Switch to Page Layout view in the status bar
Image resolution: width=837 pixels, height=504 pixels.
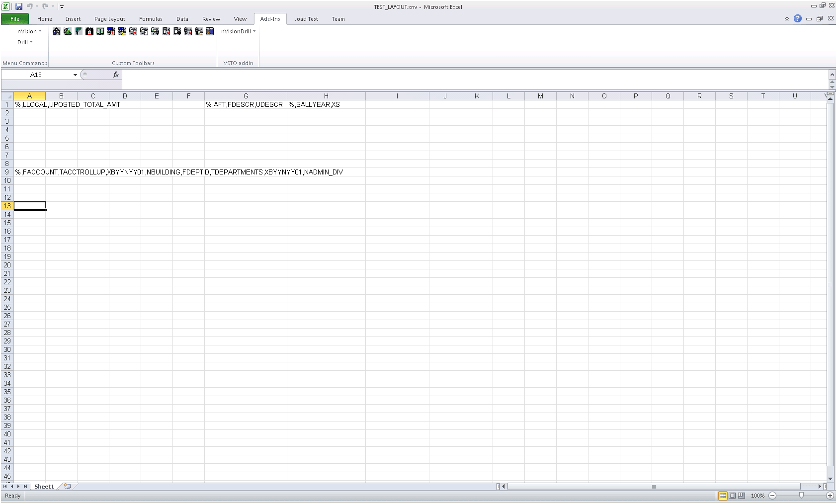(x=732, y=496)
